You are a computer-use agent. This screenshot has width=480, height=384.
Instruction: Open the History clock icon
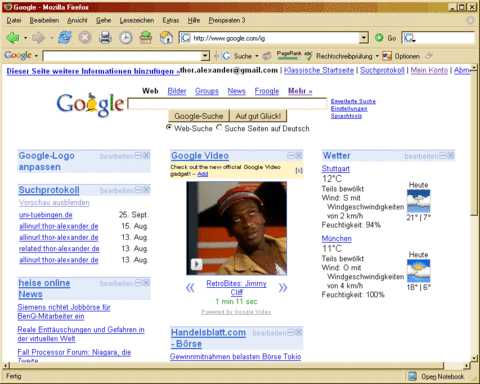pos(126,38)
